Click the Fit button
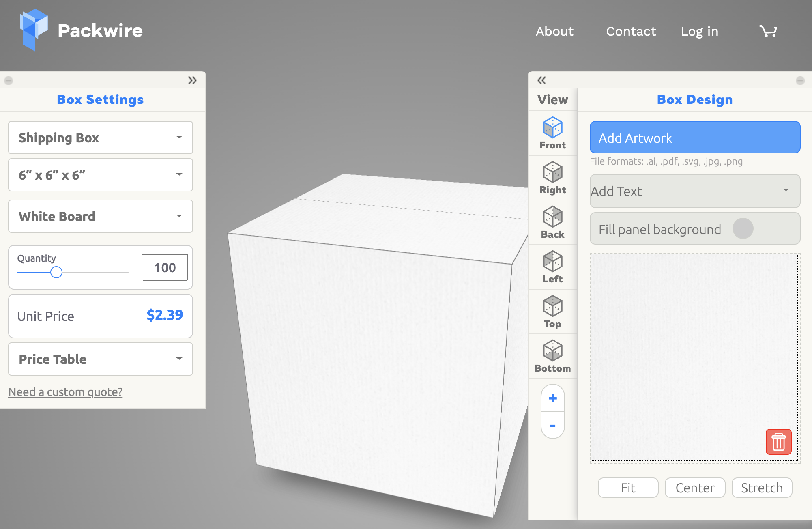Viewport: 812px width, 529px height. 628,488
